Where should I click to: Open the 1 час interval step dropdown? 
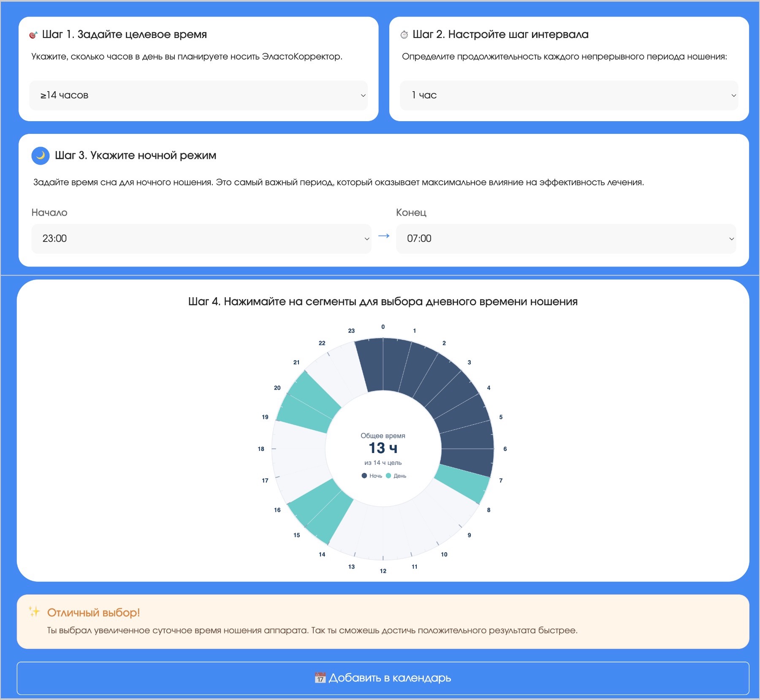(x=569, y=95)
